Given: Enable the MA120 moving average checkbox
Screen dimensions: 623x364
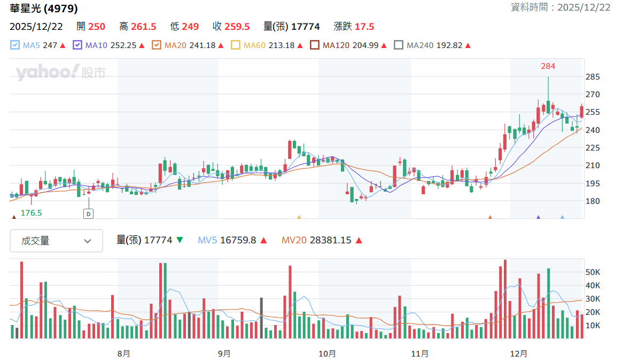Looking at the screenshot, I should pos(315,45).
